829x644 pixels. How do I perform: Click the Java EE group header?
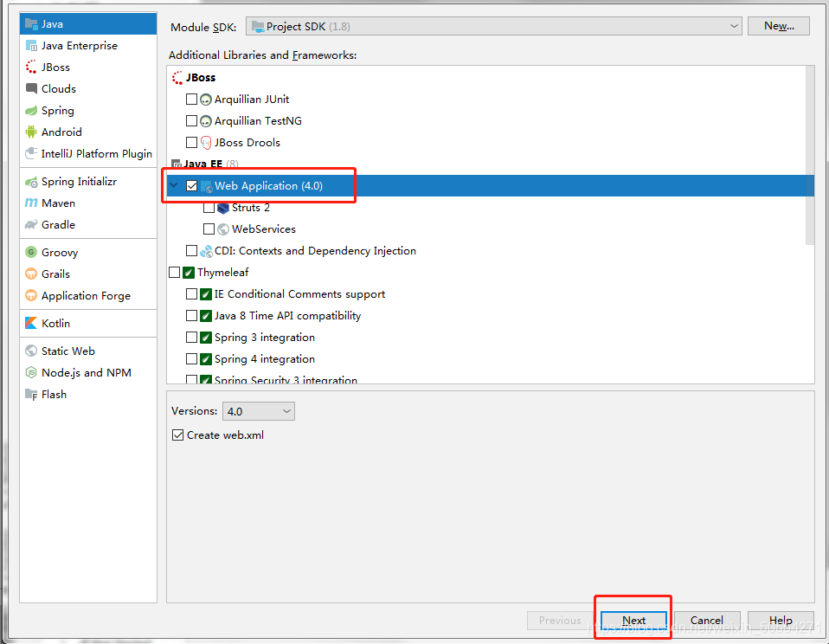205,164
